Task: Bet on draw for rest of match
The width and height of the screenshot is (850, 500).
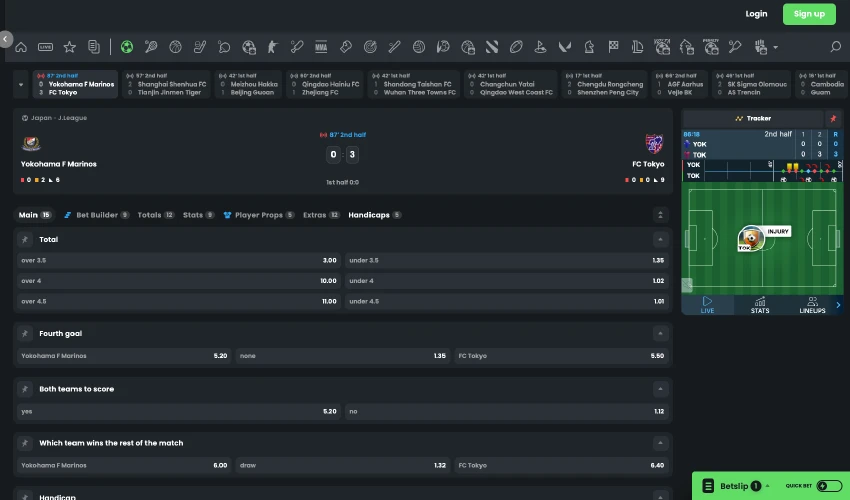Action: [x=343, y=465]
